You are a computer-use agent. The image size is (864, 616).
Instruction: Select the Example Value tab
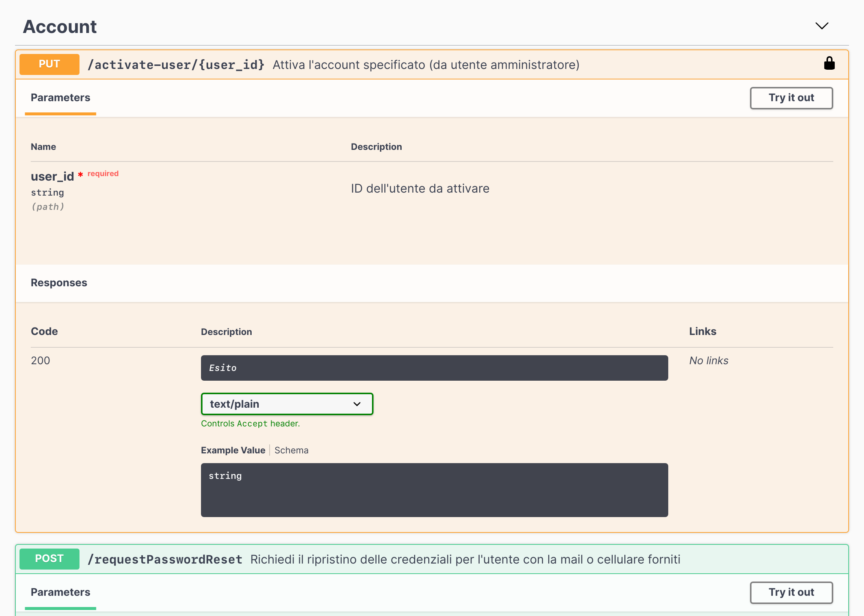[x=233, y=450]
